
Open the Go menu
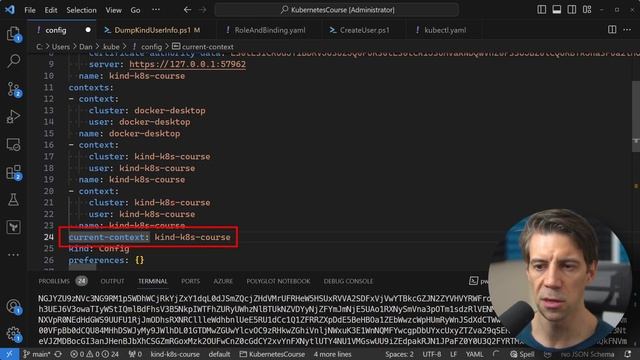click(136, 10)
